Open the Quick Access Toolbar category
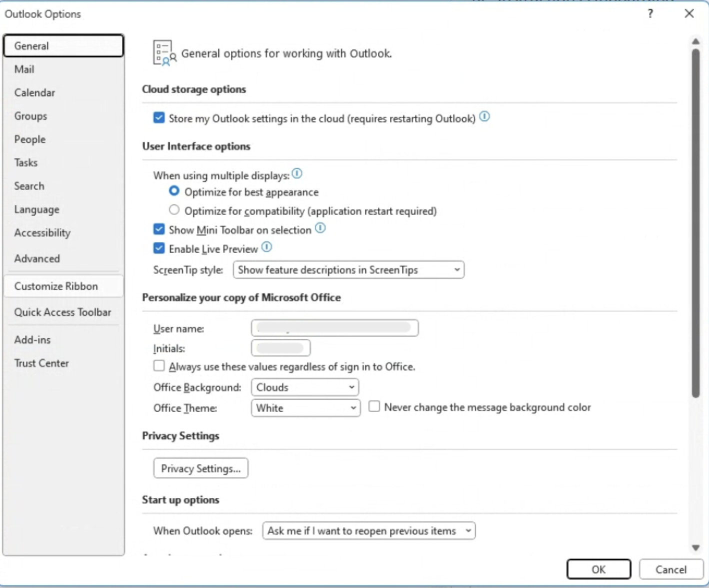This screenshot has width=709, height=588. pos(63,312)
